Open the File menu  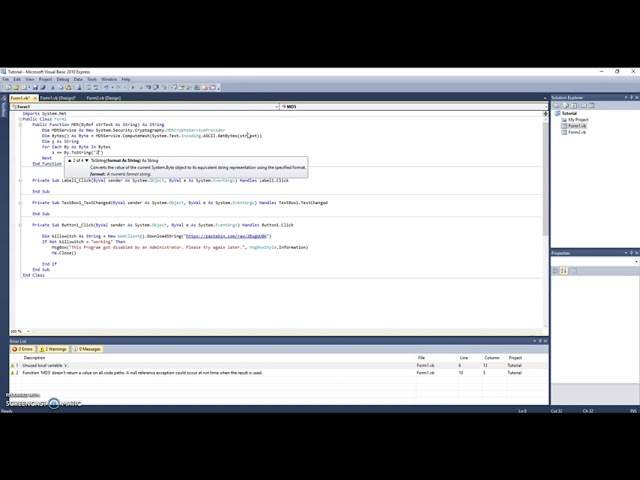tap(5, 79)
